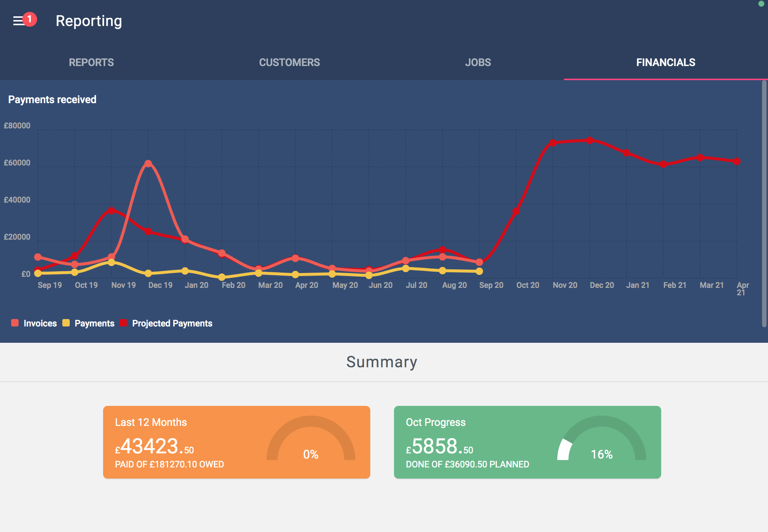Click the green status dot indicator
This screenshot has width=768, height=532.
(761, 4)
